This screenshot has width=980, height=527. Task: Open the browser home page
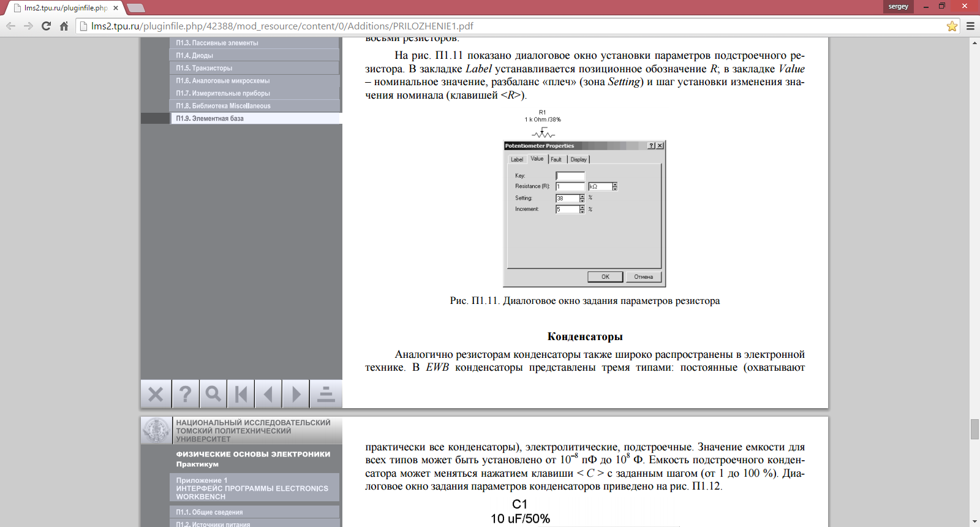click(64, 26)
